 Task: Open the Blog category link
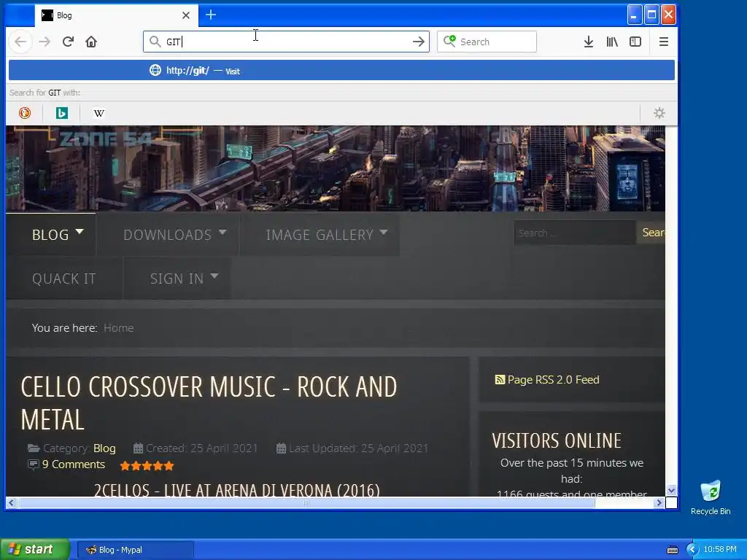tap(104, 448)
